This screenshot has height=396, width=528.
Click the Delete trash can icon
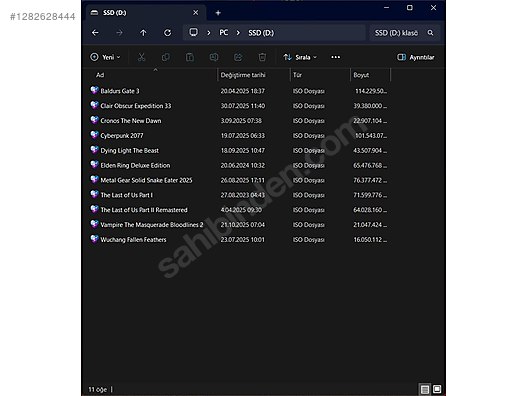[x=262, y=57]
